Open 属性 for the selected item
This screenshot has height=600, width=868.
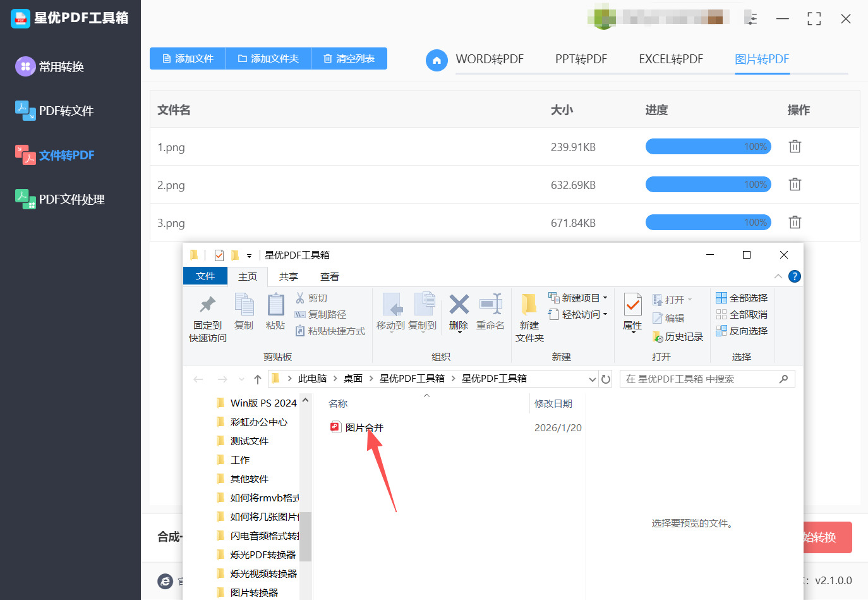[632, 312]
